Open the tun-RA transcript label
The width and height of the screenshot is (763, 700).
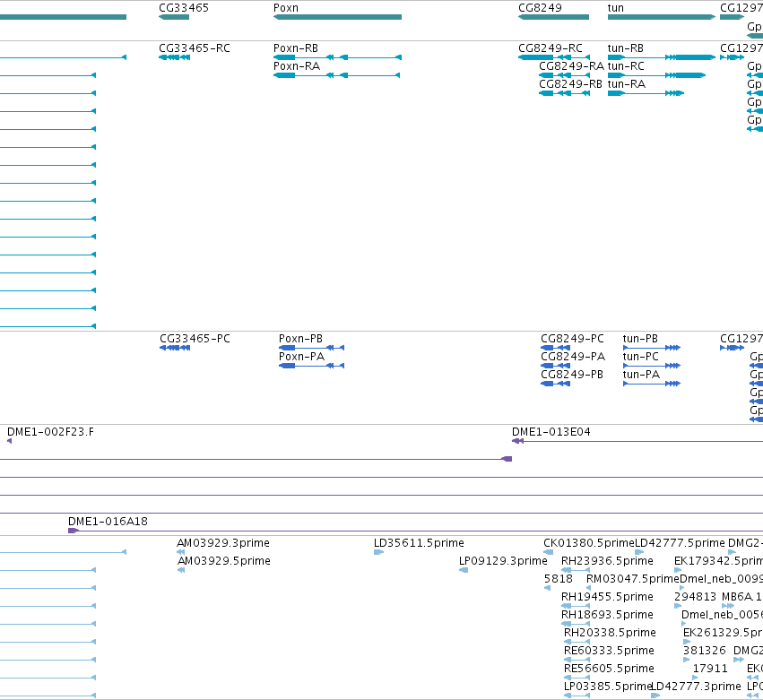click(627, 84)
